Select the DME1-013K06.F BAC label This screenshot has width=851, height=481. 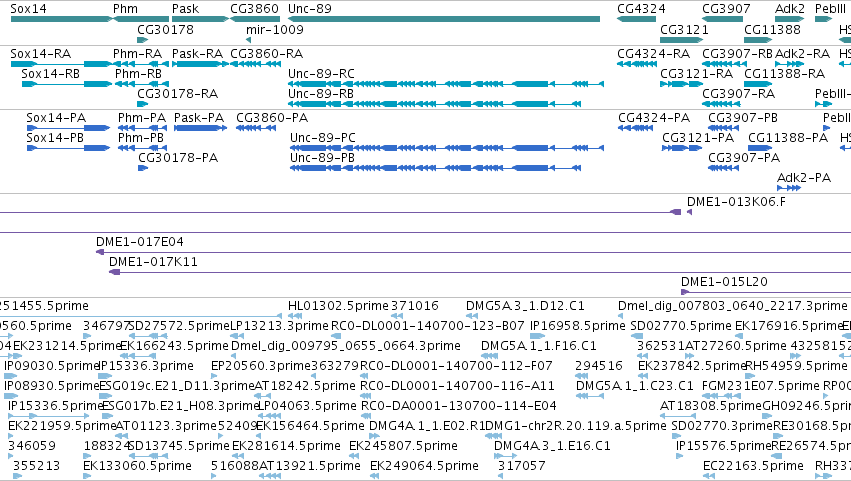736,202
